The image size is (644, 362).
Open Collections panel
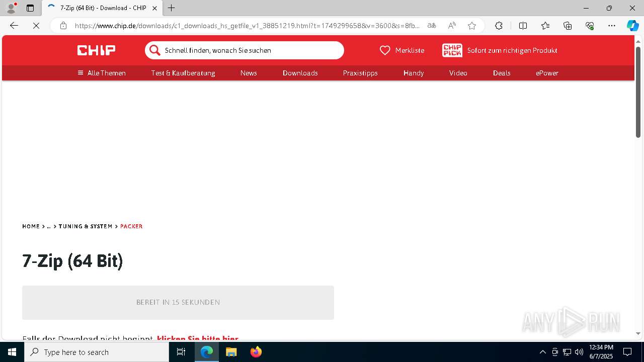(568, 26)
